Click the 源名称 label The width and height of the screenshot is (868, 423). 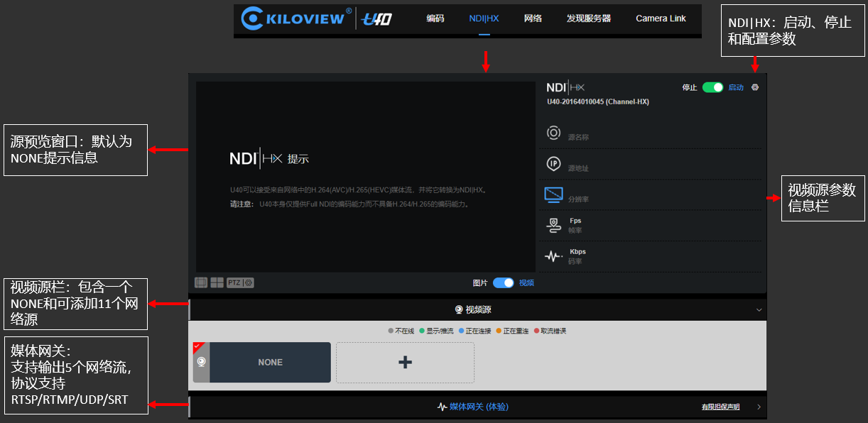(x=578, y=137)
